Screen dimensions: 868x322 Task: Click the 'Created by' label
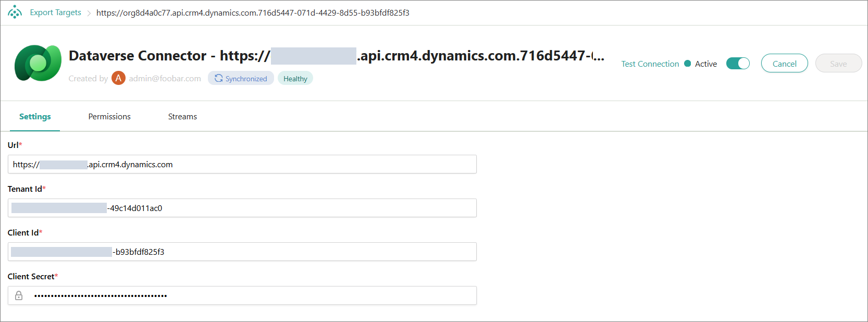pos(88,79)
